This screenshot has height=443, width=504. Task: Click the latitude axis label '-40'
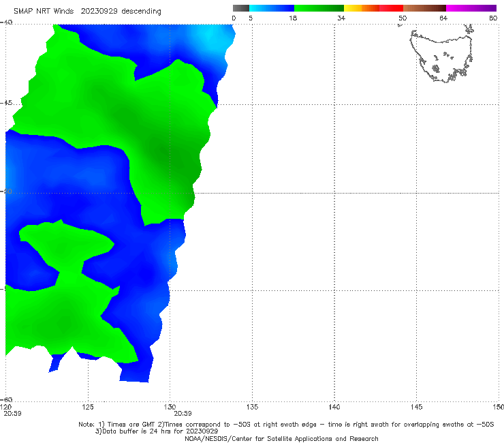[6, 22]
